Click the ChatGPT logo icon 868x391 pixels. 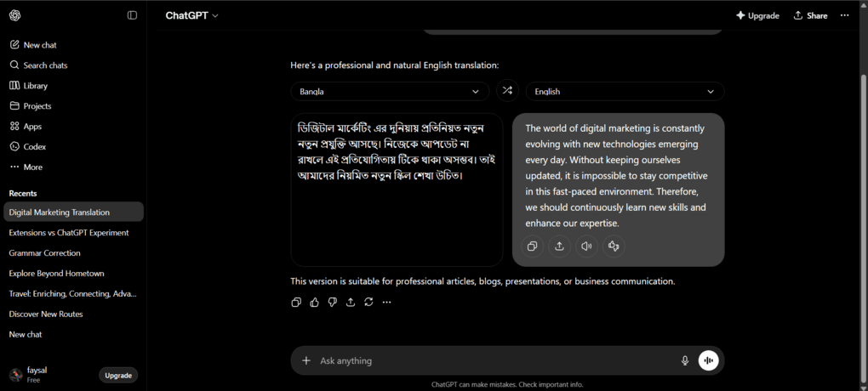[x=15, y=15]
